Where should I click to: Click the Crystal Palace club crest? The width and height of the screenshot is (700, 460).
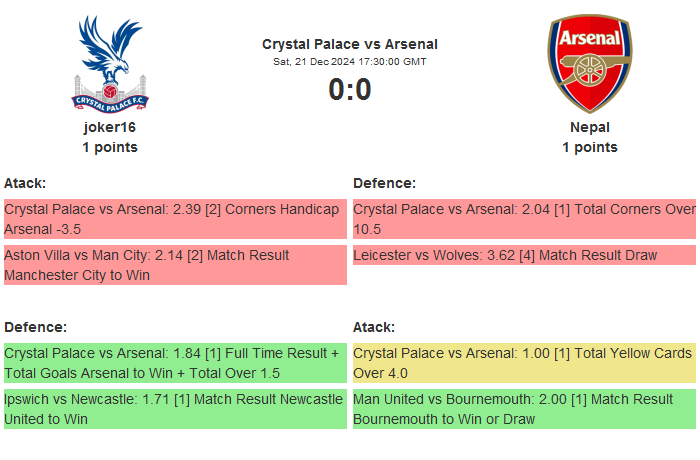[x=110, y=62]
